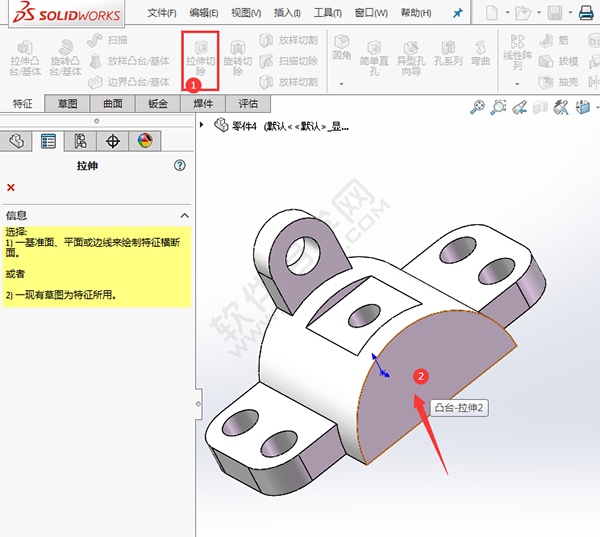Image resolution: width=600 pixels, height=537 pixels.
Task: Click the View Orientation cube icon
Action: coord(583,107)
